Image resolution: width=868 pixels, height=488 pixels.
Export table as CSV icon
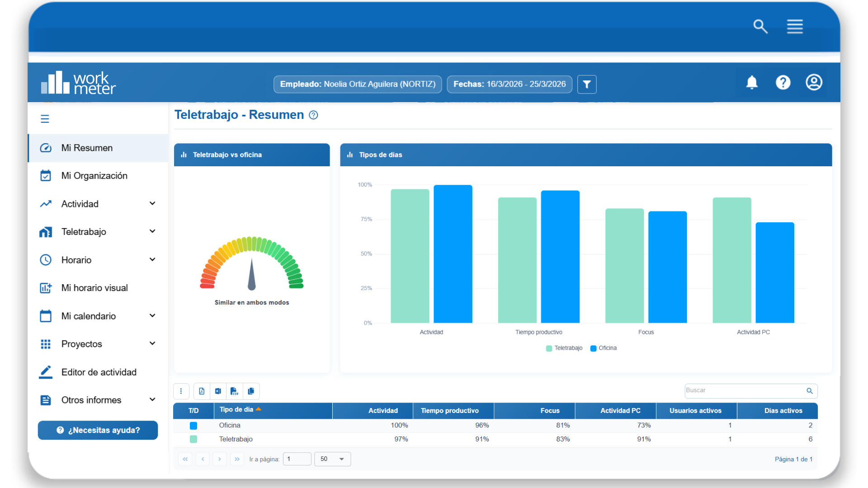[234, 391]
